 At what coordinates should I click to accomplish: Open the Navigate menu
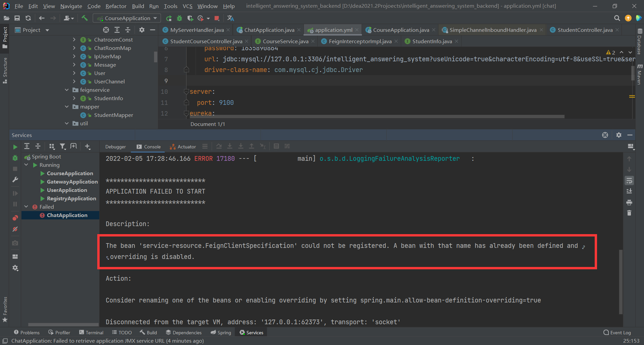click(x=71, y=6)
